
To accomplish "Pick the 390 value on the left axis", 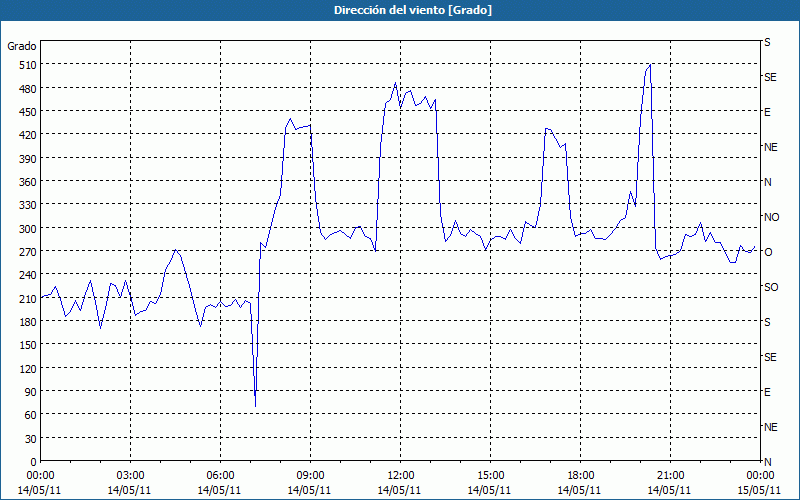I will [28, 158].
